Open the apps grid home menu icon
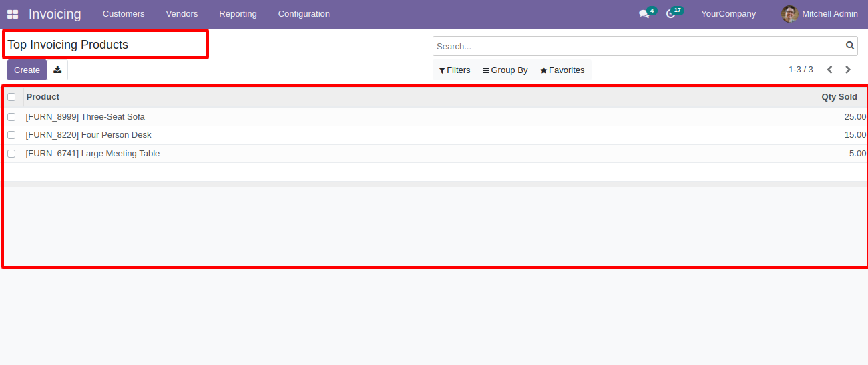868x365 pixels. pos(13,14)
